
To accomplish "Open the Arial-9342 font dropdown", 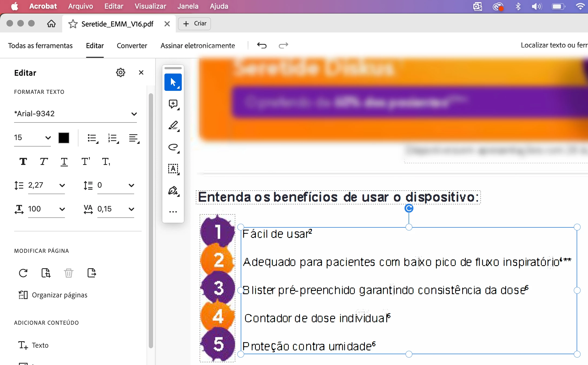I will tap(134, 114).
